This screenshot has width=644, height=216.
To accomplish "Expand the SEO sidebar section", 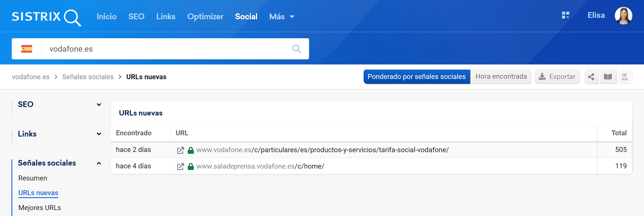I will [x=99, y=105].
